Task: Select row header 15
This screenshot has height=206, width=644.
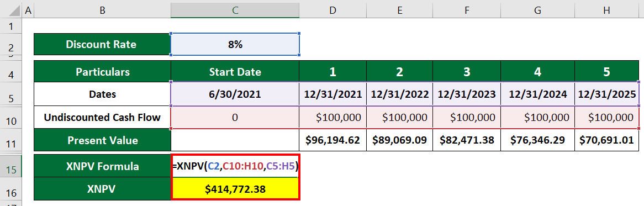Action: click(11, 166)
